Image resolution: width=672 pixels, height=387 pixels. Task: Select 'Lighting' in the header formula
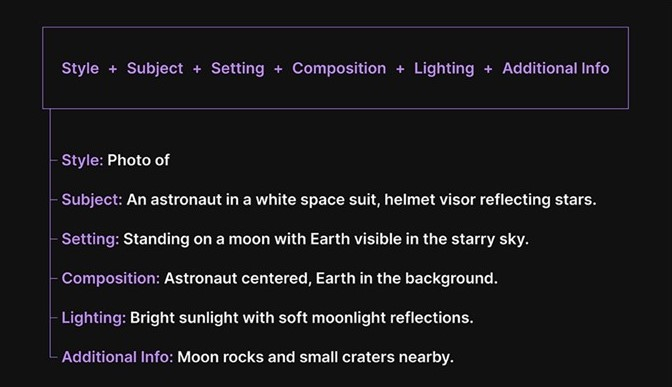444,69
